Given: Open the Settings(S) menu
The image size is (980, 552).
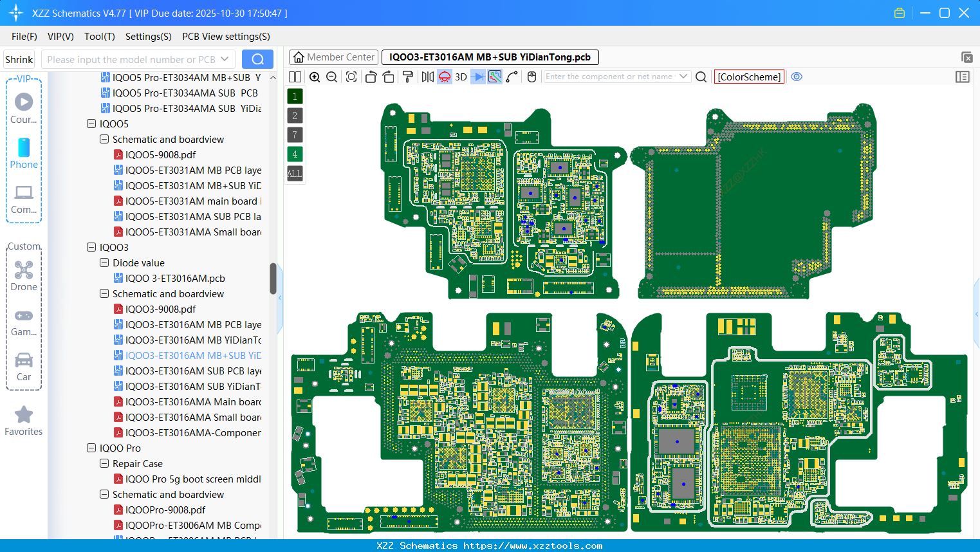Looking at the screenshot, I should pyautogui.click(x=149, y=37).
